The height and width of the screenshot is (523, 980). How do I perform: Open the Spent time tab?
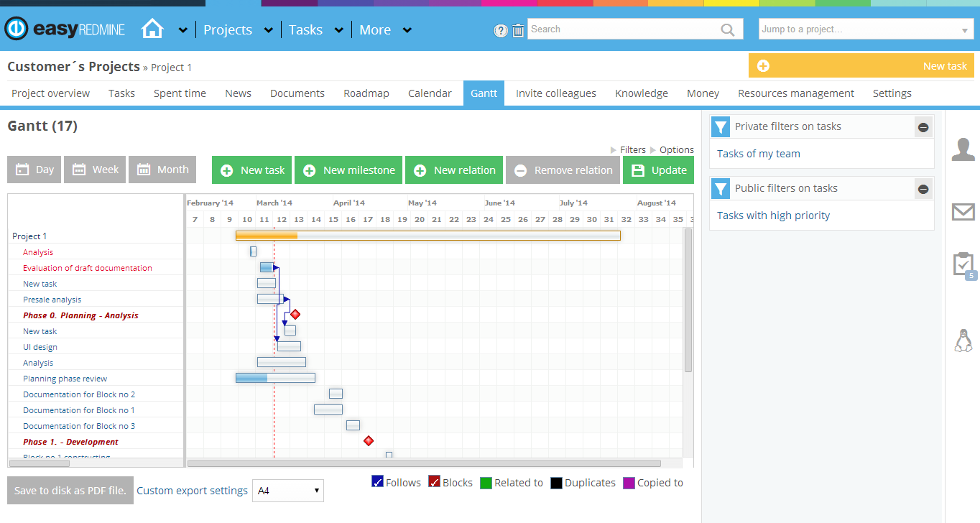[x=180, y=93]
